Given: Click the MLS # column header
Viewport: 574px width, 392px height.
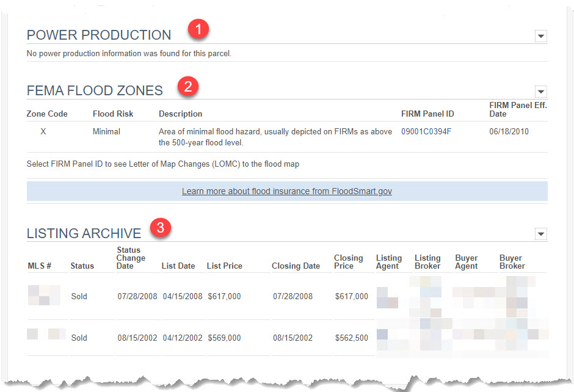Looking at the screenshot, I should point(39,266).
